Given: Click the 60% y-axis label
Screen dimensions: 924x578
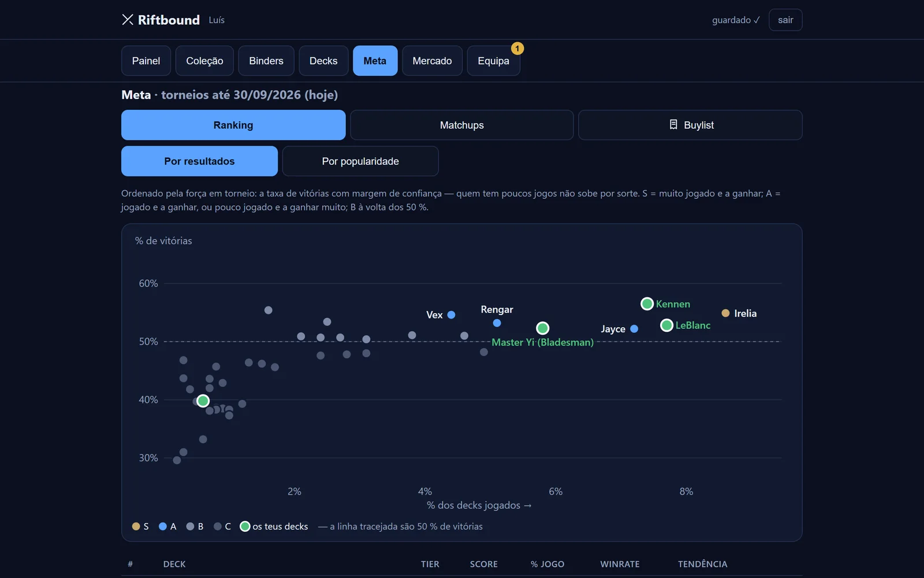Looking at the screenshot, I should (148, 283).
